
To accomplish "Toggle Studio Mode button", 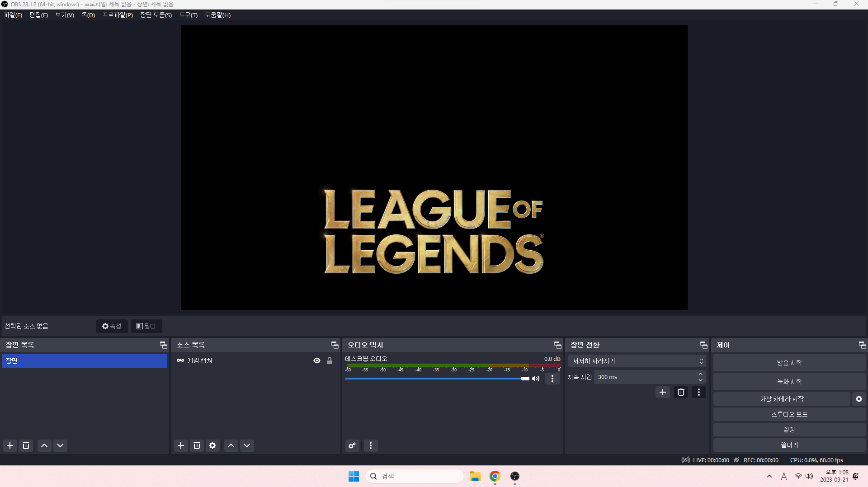I will (789, 414).
